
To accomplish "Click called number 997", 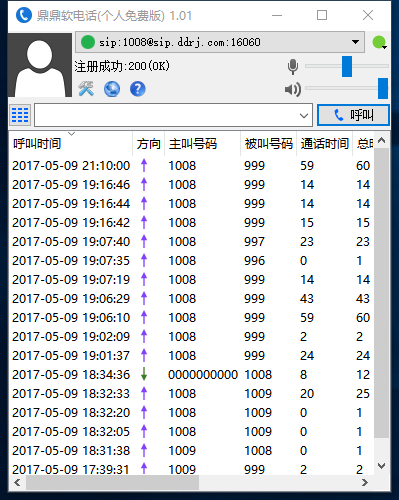I will 254,242.
